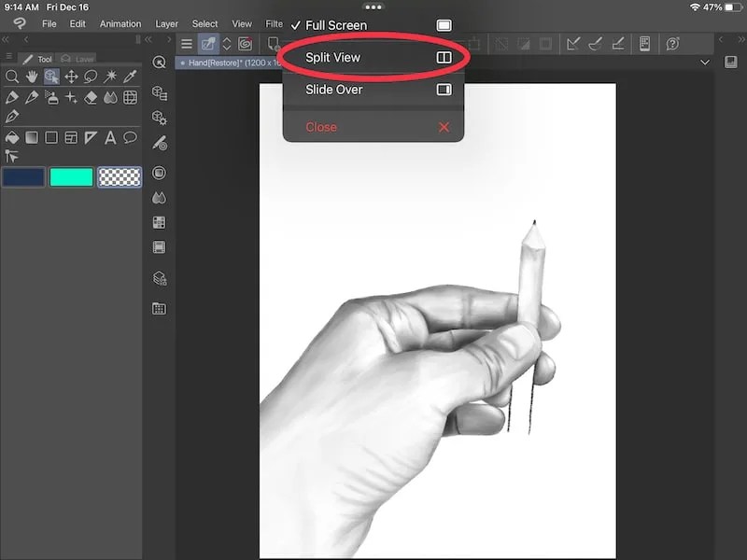Viewport: 747px width, 560px height.
Task: Select the transparent color swatch
Action: 120,176
